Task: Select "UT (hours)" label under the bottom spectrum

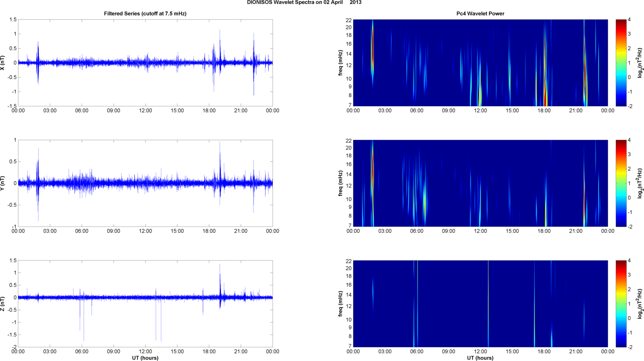Action: point(480,358)
